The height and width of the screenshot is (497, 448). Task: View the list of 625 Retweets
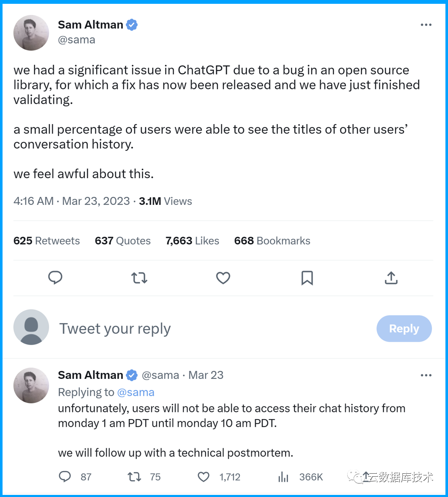tap(47, 241)
